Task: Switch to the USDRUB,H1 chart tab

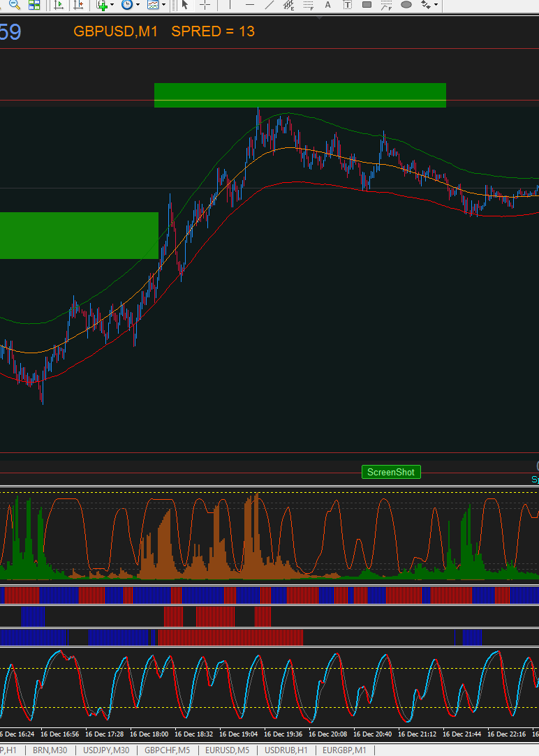Action: (x=286, y=750)
